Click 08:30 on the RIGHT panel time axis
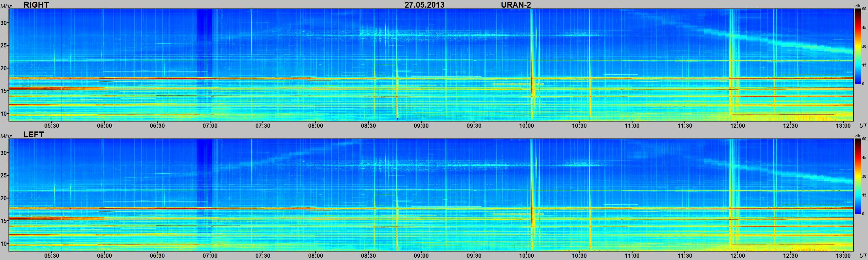This screenshot has width=868, height=260. pyautogui.click(x=368, y=126)
